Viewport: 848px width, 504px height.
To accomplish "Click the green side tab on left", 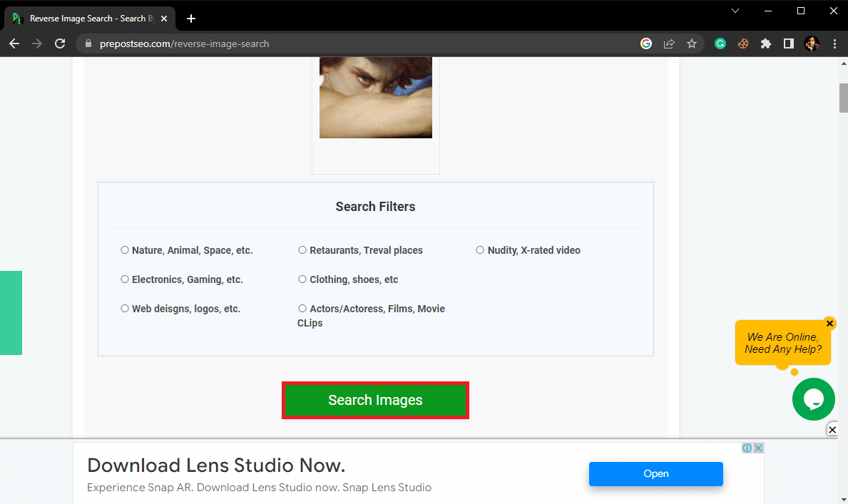I will click(11, 312).
